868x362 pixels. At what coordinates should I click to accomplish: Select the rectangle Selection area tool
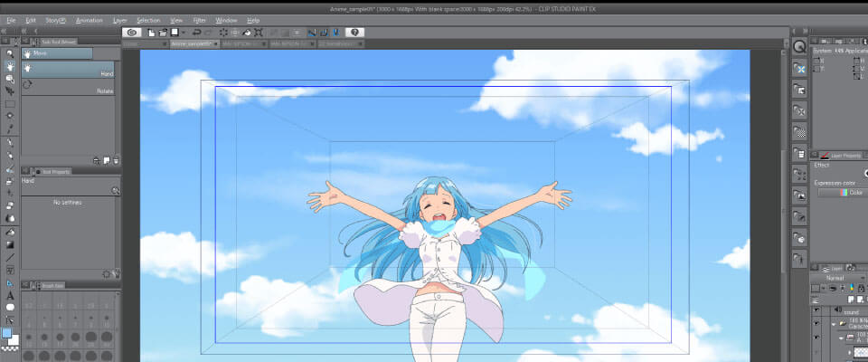pyautogui.click(x=10, y=104)
